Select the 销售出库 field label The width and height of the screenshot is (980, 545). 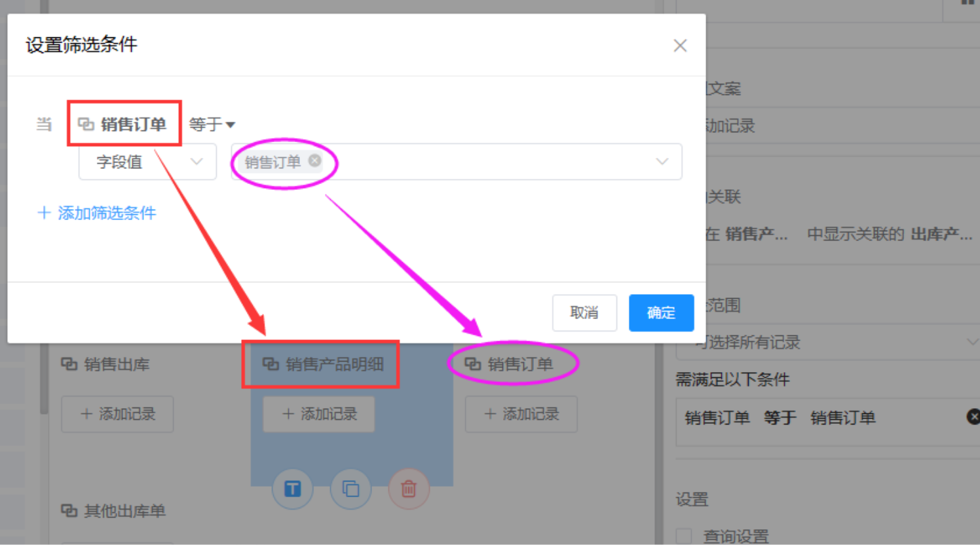(x=117, y=364)
